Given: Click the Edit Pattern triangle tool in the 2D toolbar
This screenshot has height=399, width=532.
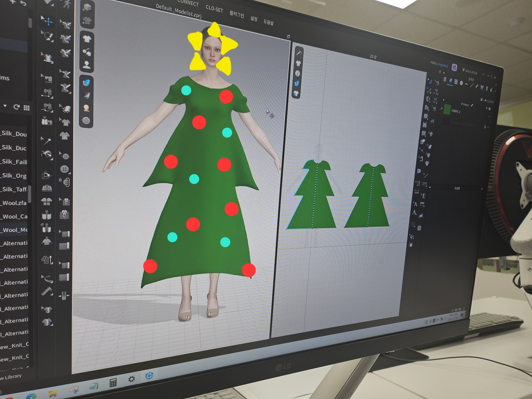Looking at the screenshot, I should (x=430, y=82).
